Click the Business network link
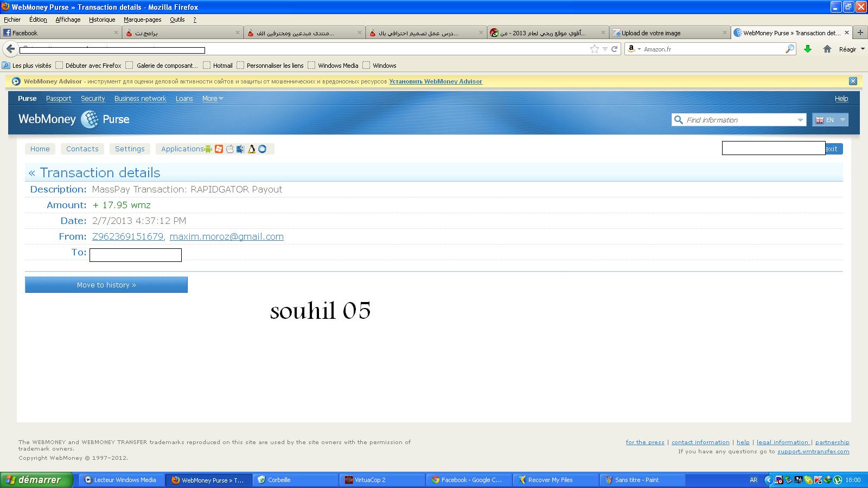Screen dimensions: 868x488 pyautogui.click(x=140, y=99)
